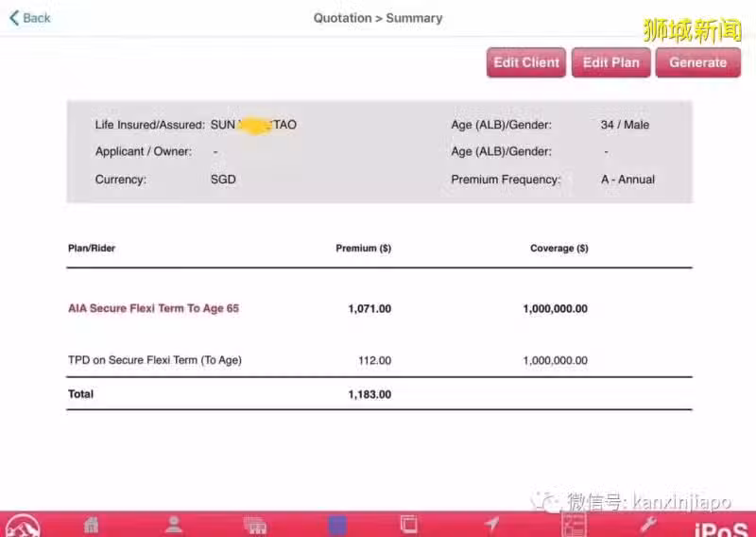Select the 1,071.00 premium amount
The height and width of the screenshot is (537, 756).
point(369,309)
